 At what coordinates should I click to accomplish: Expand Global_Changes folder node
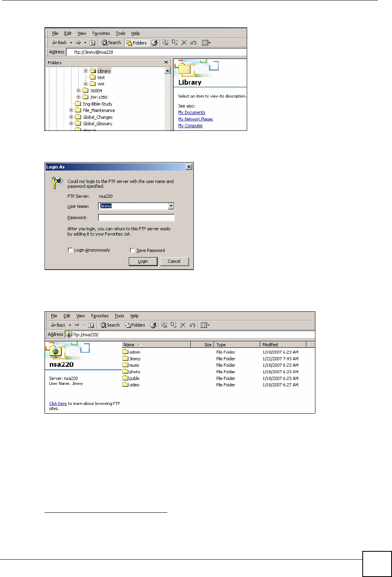tap(71, 117)
